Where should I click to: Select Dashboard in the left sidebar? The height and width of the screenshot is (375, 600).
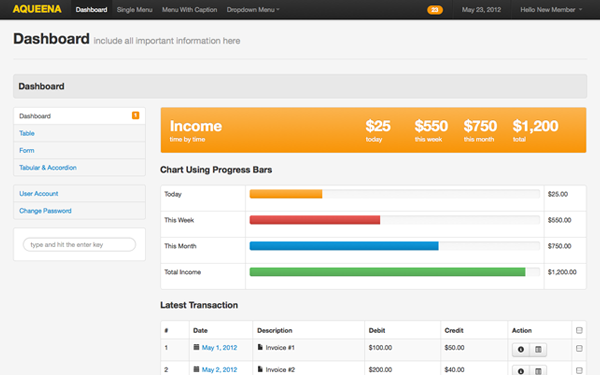tap(80, 116)
